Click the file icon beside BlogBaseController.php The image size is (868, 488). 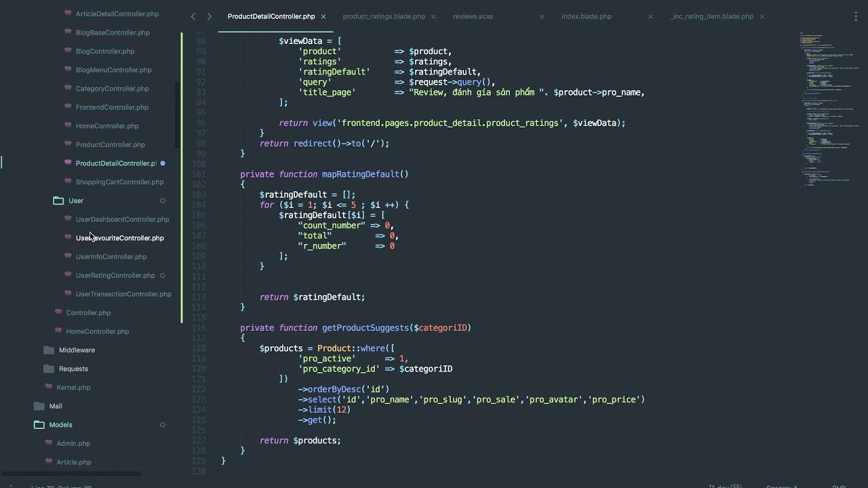(68, 32)
